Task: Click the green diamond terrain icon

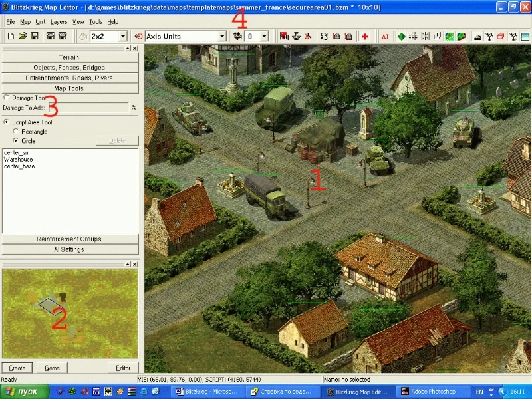Action: pos(402,36)
